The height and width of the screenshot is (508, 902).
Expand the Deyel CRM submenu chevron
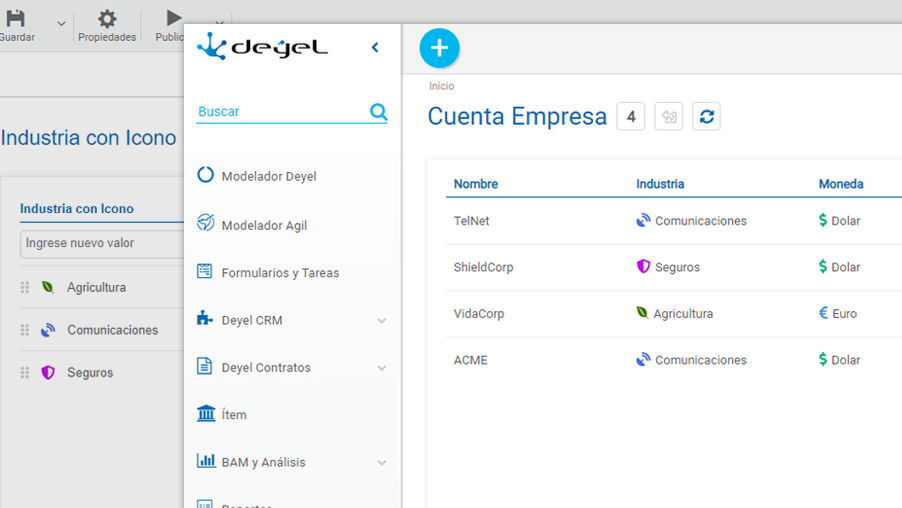pos(382,320)
